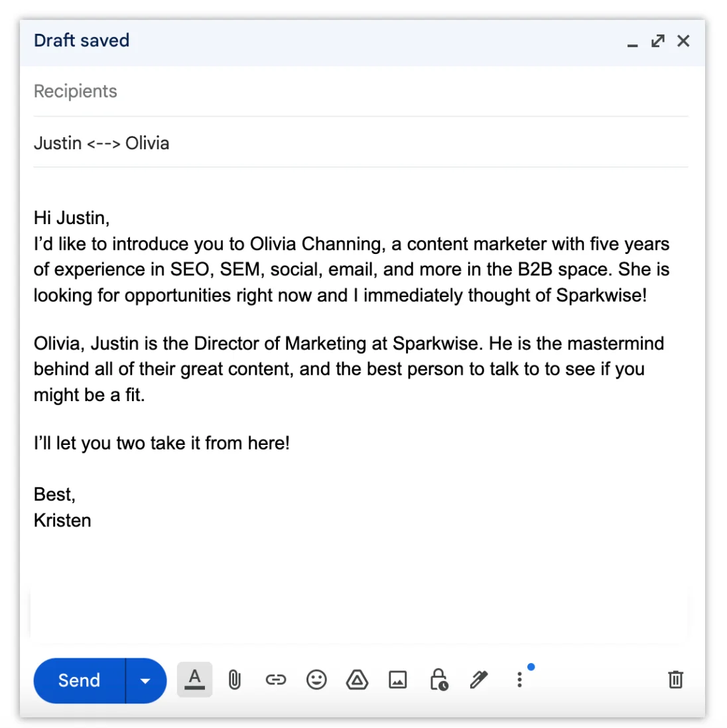727x728 pixels.
Task: Click the Draft saved label
Action: click(x=81, y=40)
